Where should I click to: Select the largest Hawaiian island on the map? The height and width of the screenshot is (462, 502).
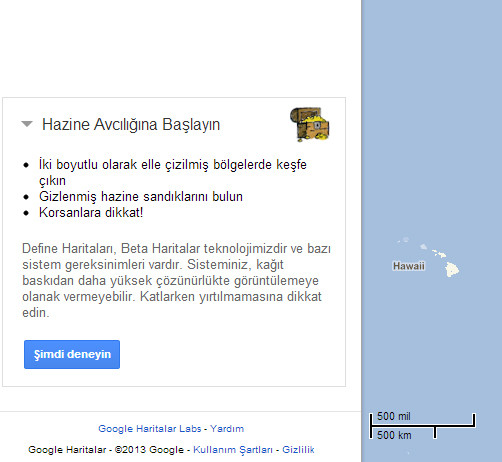click(x=452, y=269)
